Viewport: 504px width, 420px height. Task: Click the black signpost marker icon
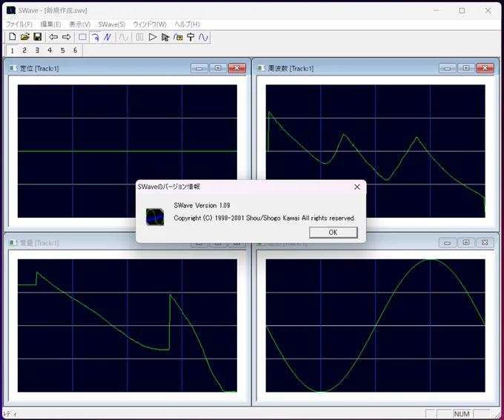tap(190, 37)
